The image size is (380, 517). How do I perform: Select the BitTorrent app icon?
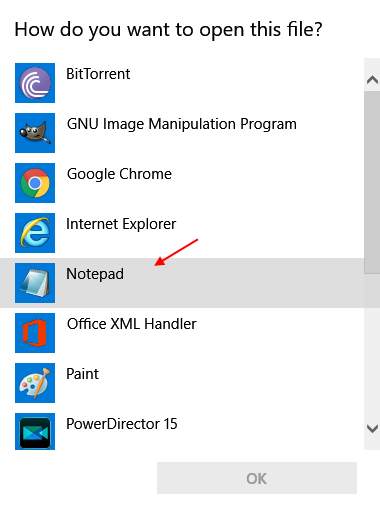point(35,83)
